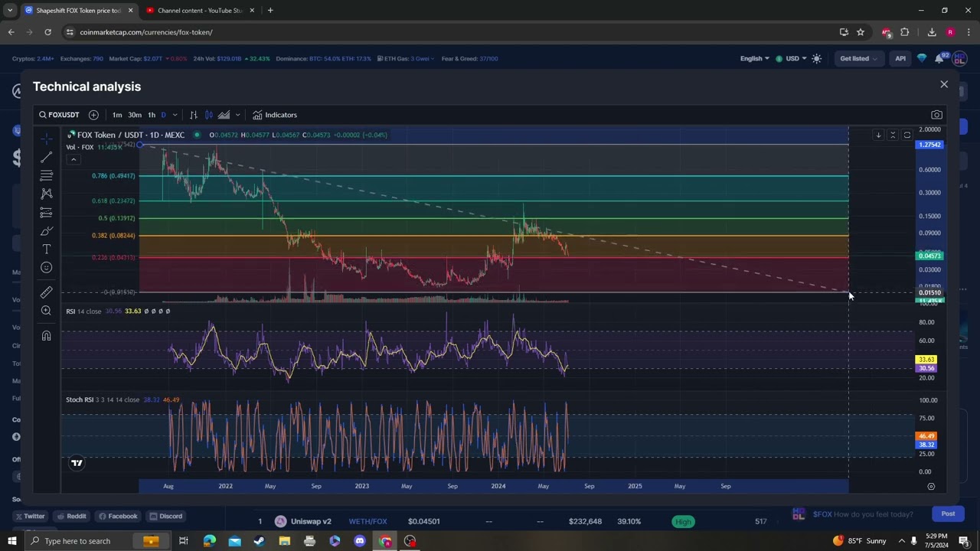The width and height of the screenshot is (980, 551).
Task: Switch to Channel content YouTube Studio tab
Action: pos(200,10)
